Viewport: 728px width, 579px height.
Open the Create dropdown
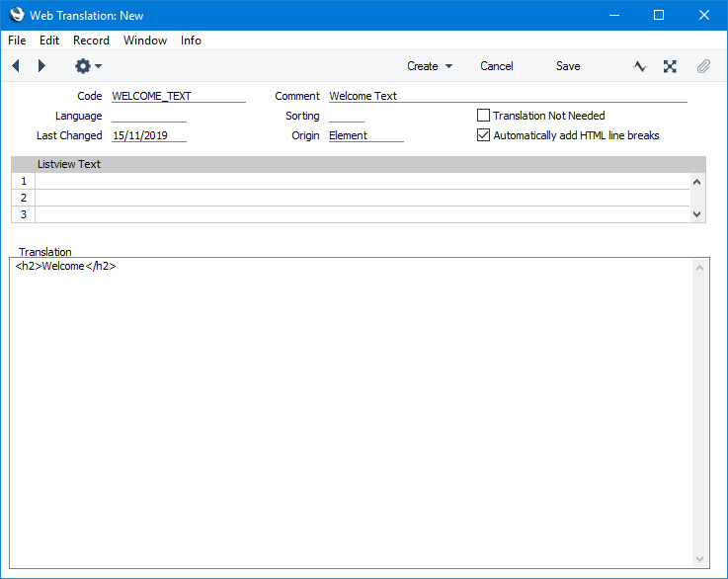[430, 66]
